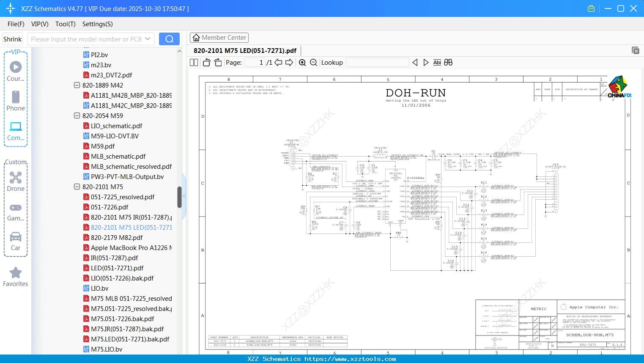Viewport: 644px width, 363px height.
Task: Click the Lookup text field
Action: click(x=378, y=63)
